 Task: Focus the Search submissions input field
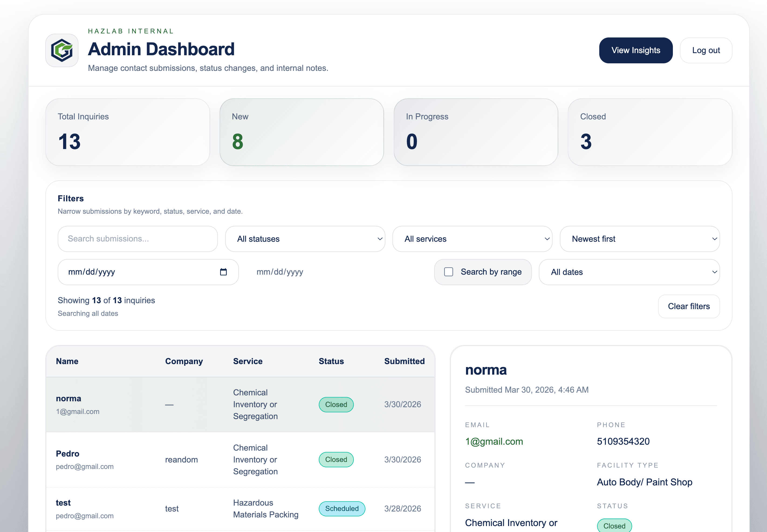point(138,239)
